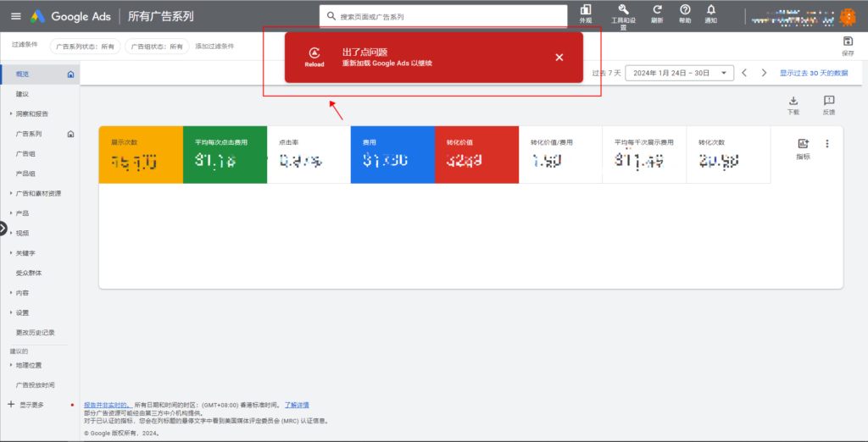The image size is (868, 442).
Task: Open the 帮助 help icon
Action: 685,9
